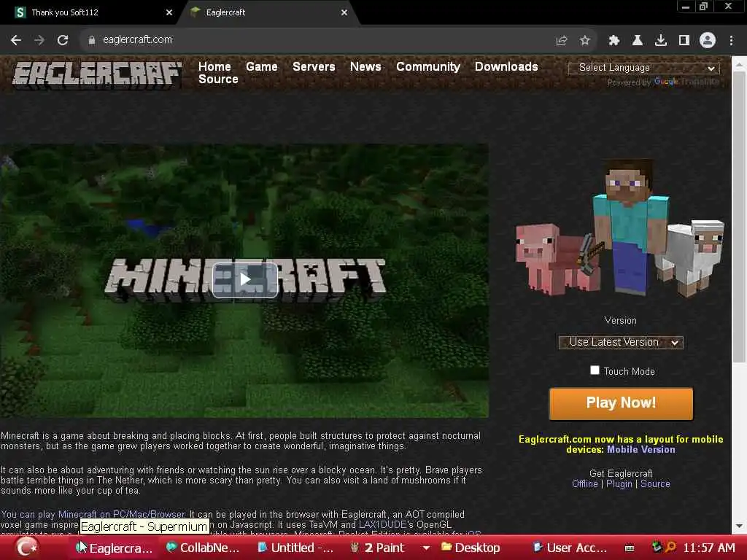Open the Offline download link
Image resolution: width=747 pixels, height=560 pixels.
[584, 484]
